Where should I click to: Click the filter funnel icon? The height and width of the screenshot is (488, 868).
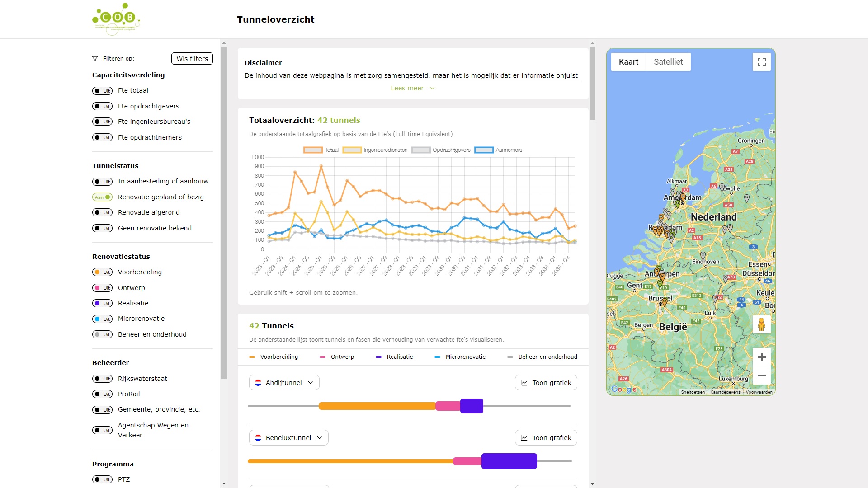tap(95, 59)
